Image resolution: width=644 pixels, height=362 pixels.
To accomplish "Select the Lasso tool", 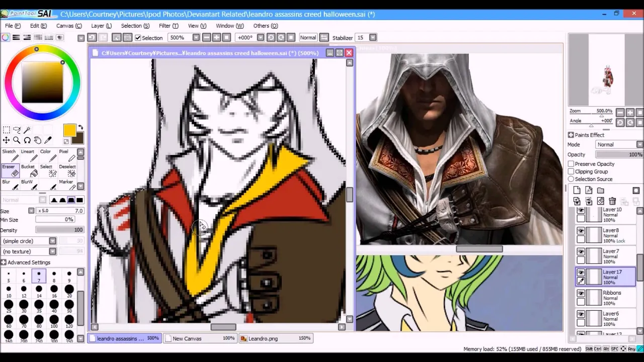I will [x=17, y=130].
